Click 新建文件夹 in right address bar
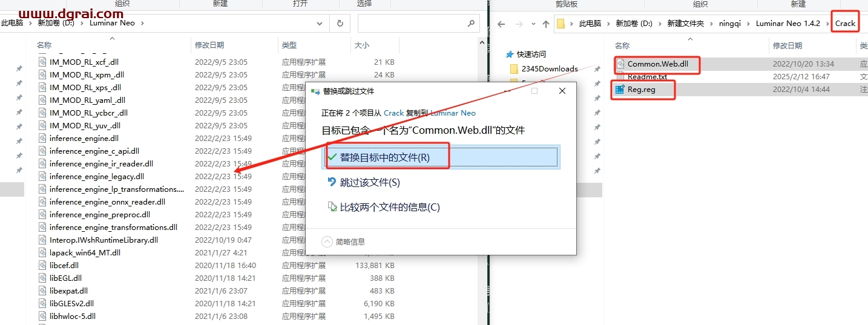This screenshot has height=325, width=868. (686, 24)
